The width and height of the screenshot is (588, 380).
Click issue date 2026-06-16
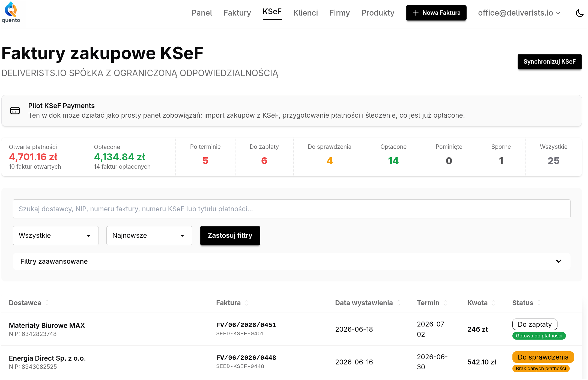point(354,362)
